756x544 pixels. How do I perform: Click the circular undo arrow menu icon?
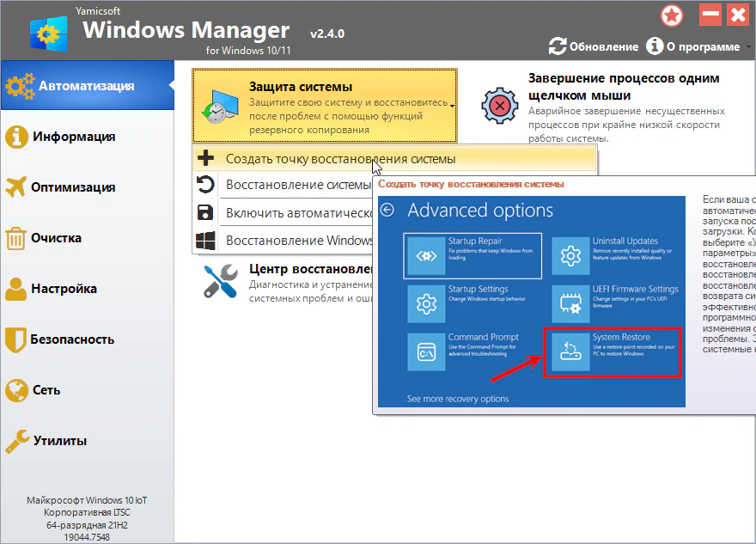[x=205, y=185]
